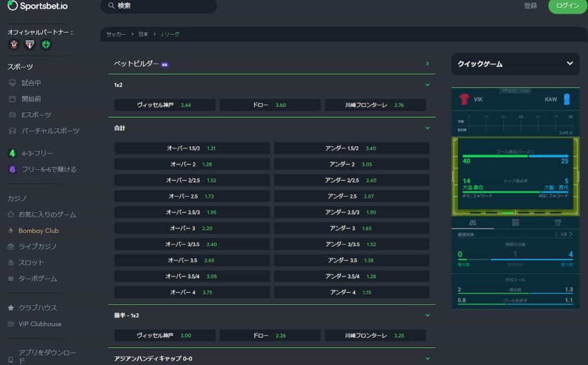The height and width of the screenshot is (365, 588).
Task: Open スロット menu item
Action: [31, 263]
